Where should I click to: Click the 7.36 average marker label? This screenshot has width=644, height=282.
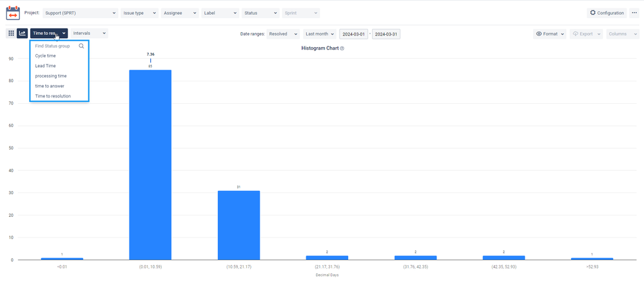tap(150, 54)
